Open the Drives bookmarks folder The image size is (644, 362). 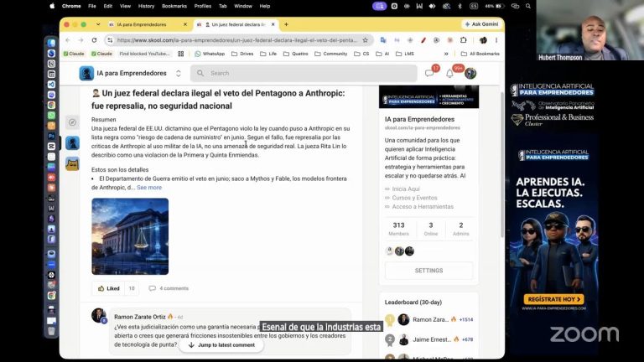click(242, 54)
